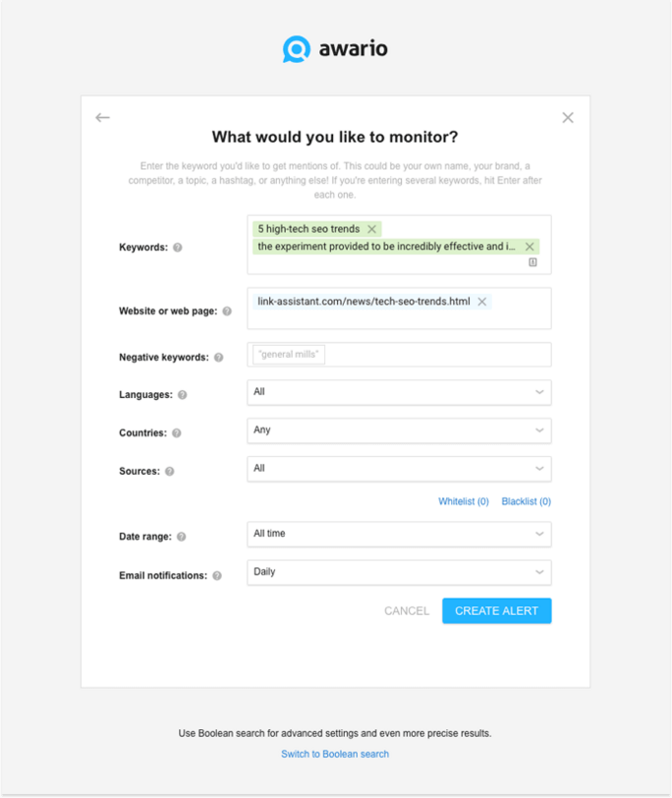Click the Awario logo
Image resolution: width=672 pixels, height=798 pixels.
tap(334, 46)
